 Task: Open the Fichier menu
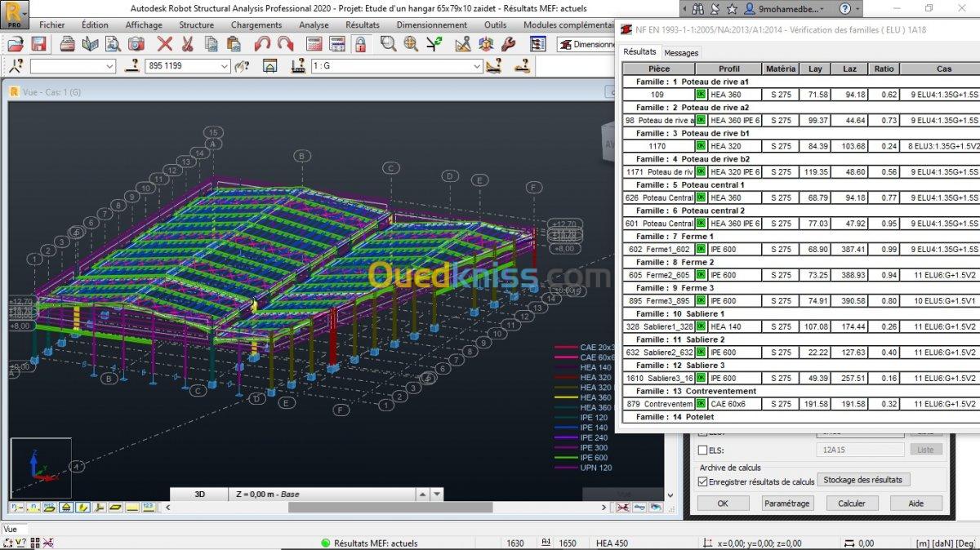pyautogui.click(x=51, y=25)
